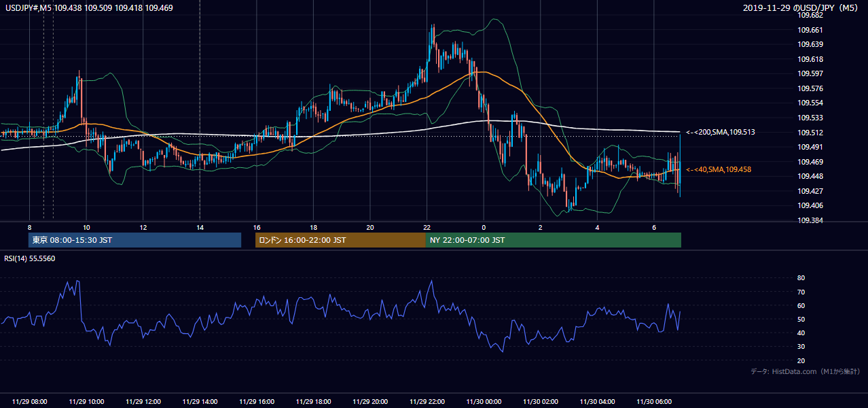Click the 109.554 price axis label
This screenshot has width=868, height=408.
point(810,103)
